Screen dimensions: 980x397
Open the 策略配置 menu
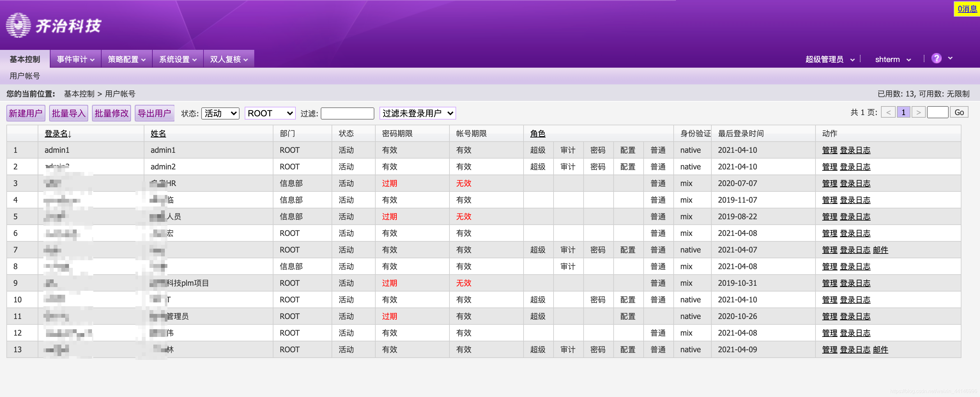[127, 59]
